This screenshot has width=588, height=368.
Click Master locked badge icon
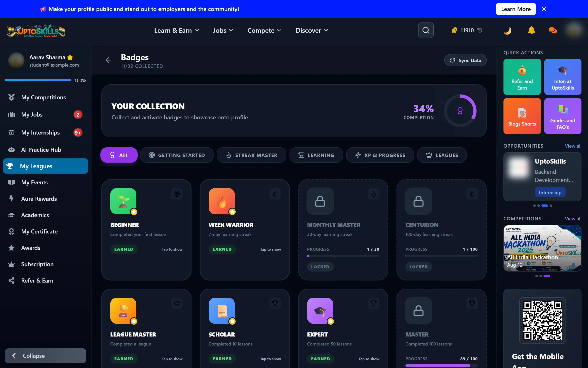[418, 311]
